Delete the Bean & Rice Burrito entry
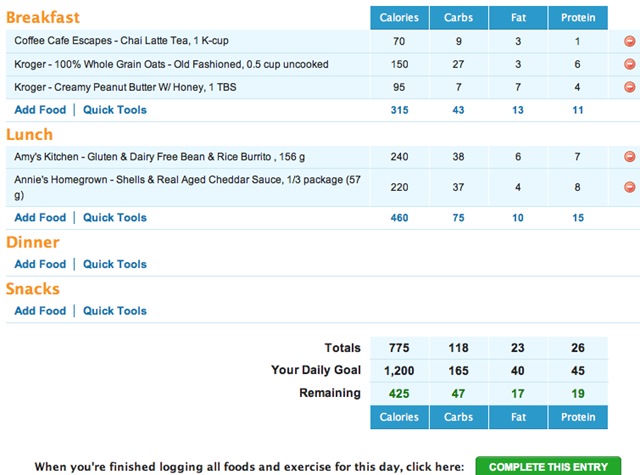 click(629, 157)
